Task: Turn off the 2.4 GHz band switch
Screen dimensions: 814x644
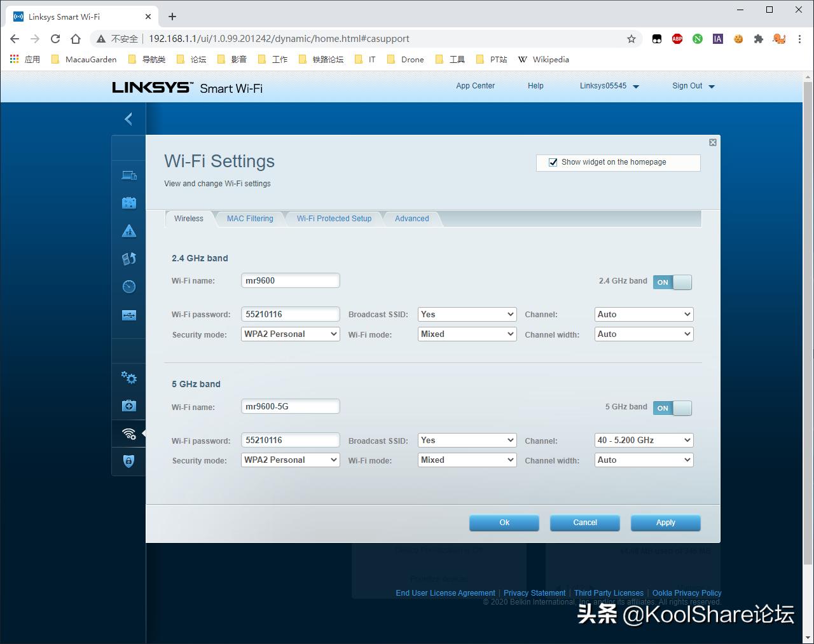Action: pos(672,282)
